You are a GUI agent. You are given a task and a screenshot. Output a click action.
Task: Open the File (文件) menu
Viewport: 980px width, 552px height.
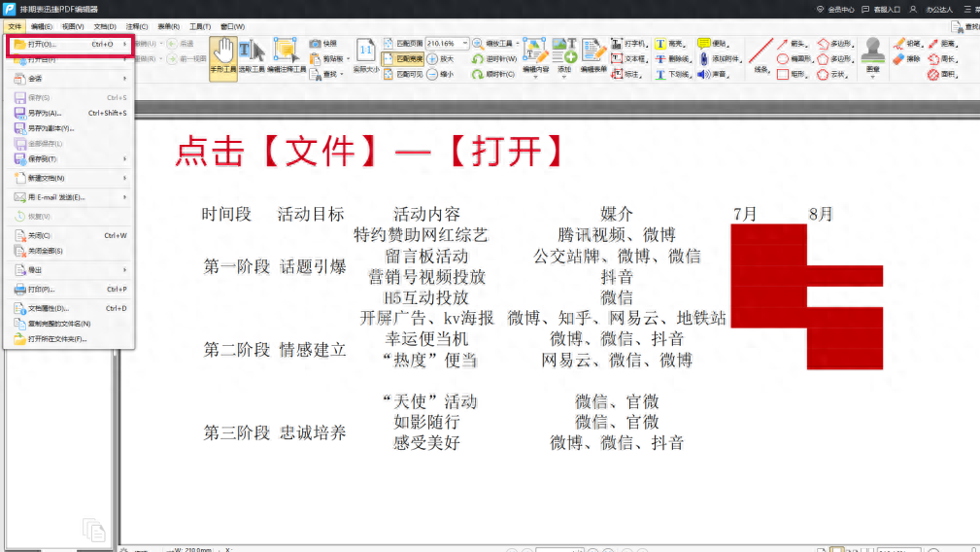(x=15, y=27)
